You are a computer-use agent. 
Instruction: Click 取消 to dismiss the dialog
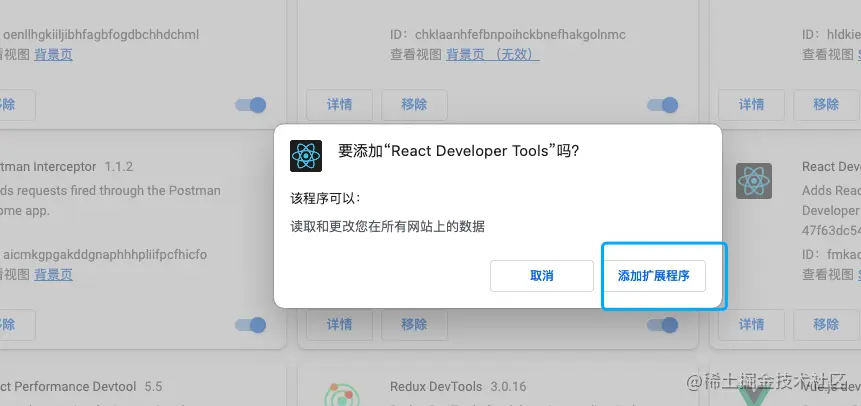coord(541,276)
